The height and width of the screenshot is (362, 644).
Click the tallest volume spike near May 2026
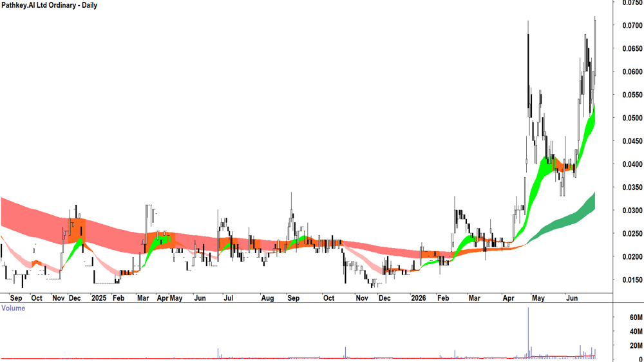[528, 333]
